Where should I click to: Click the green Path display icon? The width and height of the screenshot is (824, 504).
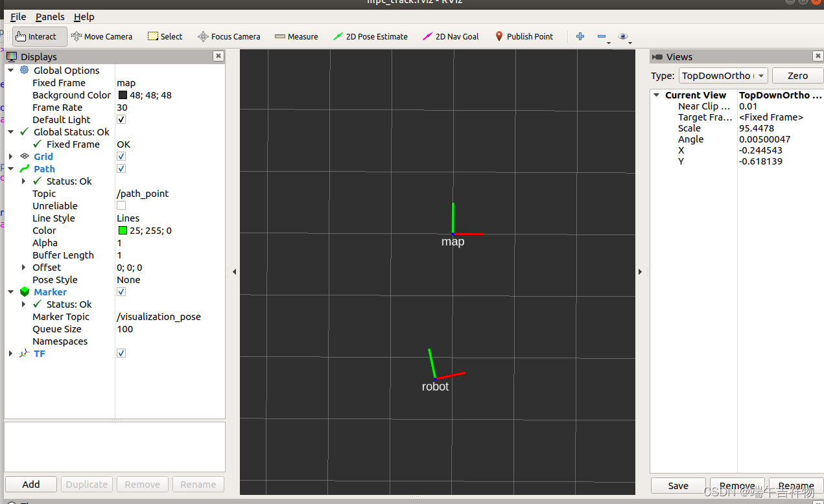25,168
